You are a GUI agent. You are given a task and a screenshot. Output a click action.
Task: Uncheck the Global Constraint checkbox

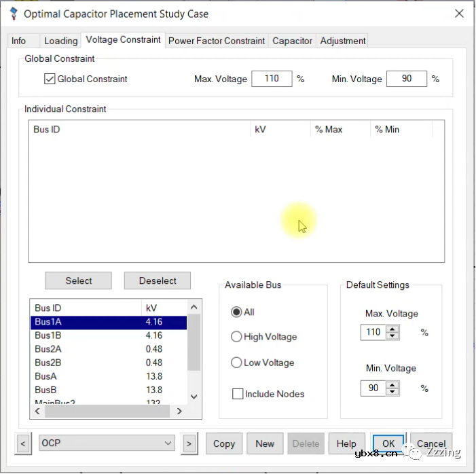pyautogui.click(x=50, y=79)
